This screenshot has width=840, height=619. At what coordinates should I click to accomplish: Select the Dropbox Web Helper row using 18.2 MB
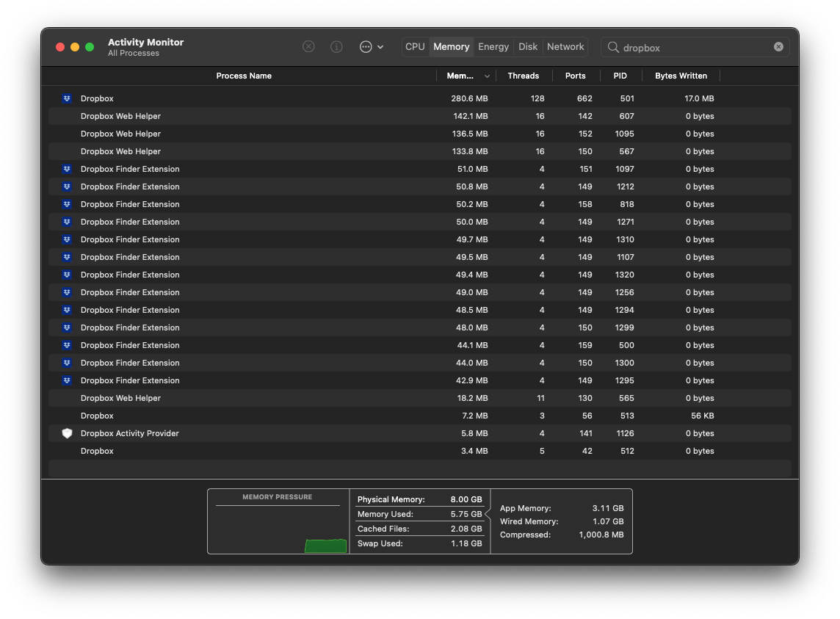tap(420, 398)
